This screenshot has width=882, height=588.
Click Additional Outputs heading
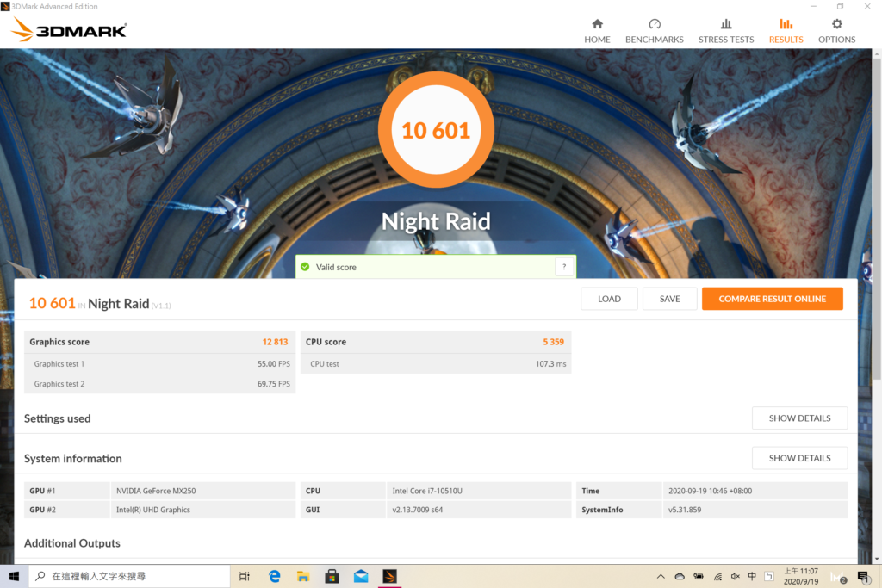pos(72,543)
